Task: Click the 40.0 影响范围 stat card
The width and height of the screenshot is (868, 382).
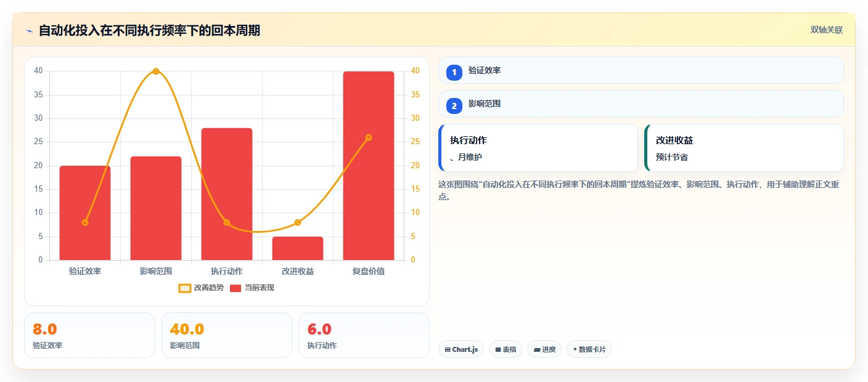Action: click(x=227, y=335)
